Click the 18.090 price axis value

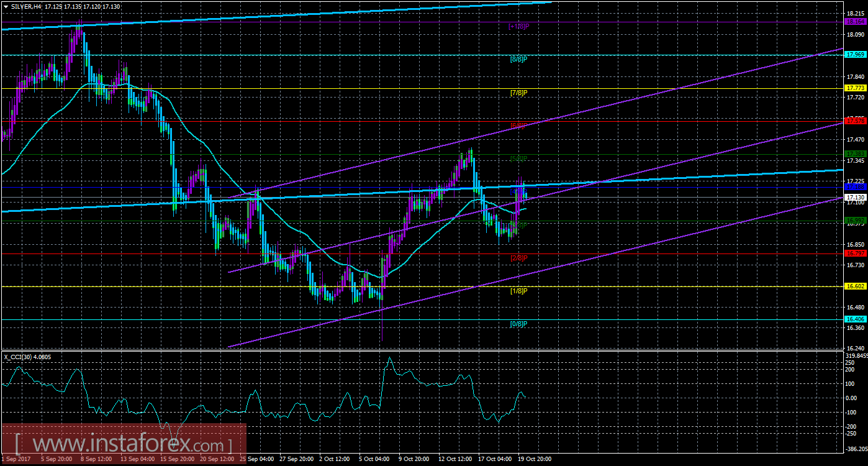856,34
